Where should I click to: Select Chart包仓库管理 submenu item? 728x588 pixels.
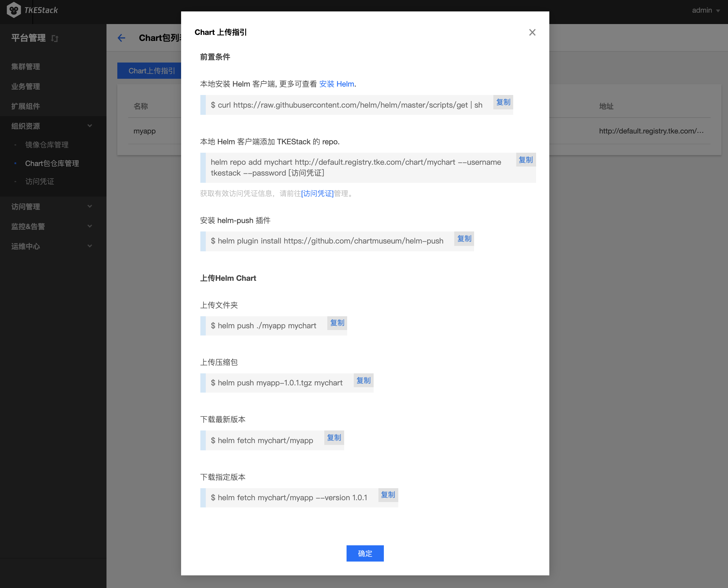click(x=52, y=163)
